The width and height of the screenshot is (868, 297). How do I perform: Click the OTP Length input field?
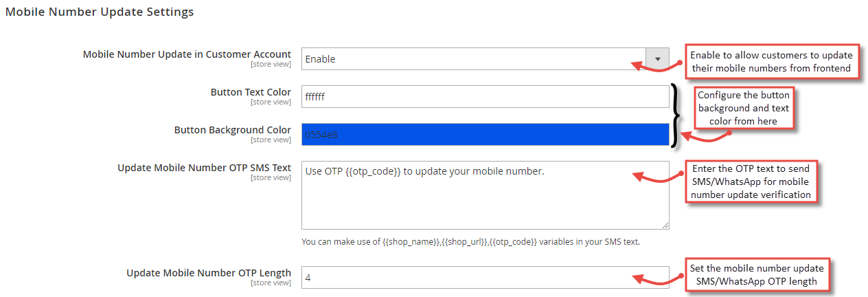485,278
